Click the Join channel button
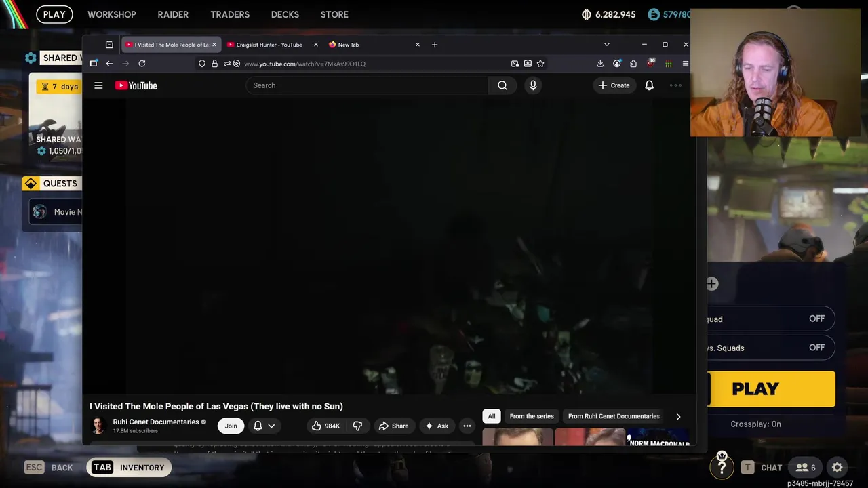Screen dimensions: 868x488 231,426
